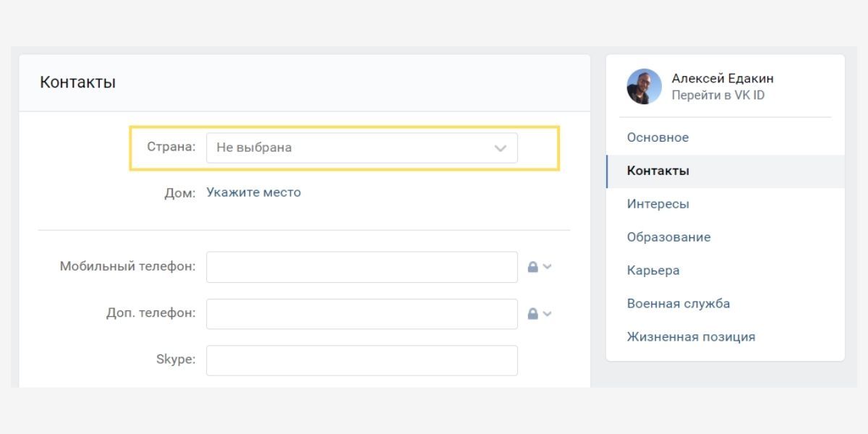Open the Военная служба section
Screen dimensions: 868x434
click(678, 304)
